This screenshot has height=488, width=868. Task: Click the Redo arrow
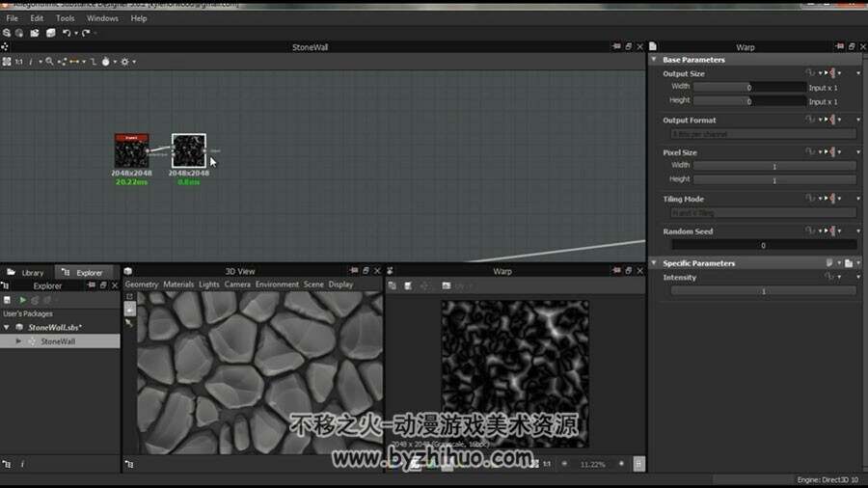86,33
